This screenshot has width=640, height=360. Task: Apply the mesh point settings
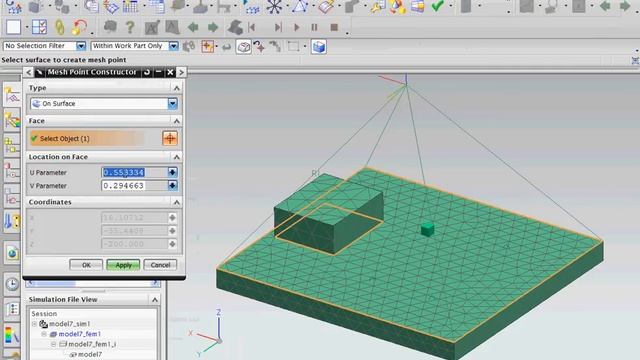tap(123, 265)
